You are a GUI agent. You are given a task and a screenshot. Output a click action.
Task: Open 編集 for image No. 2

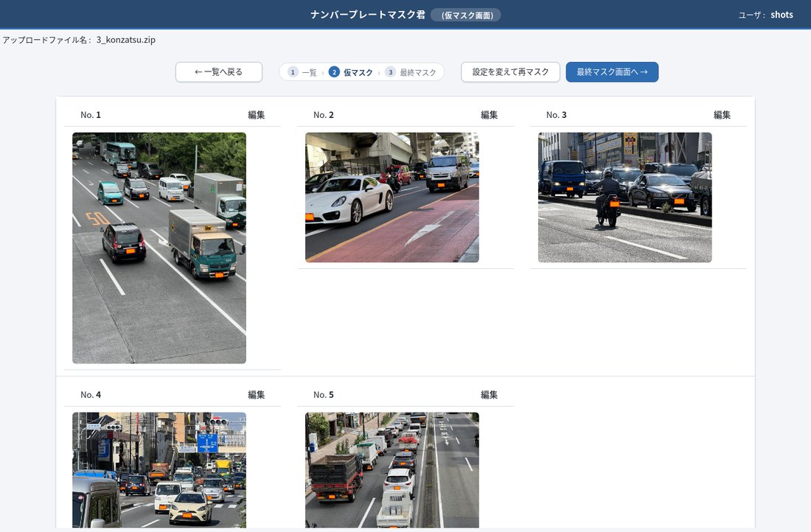[x=490, y=115]
